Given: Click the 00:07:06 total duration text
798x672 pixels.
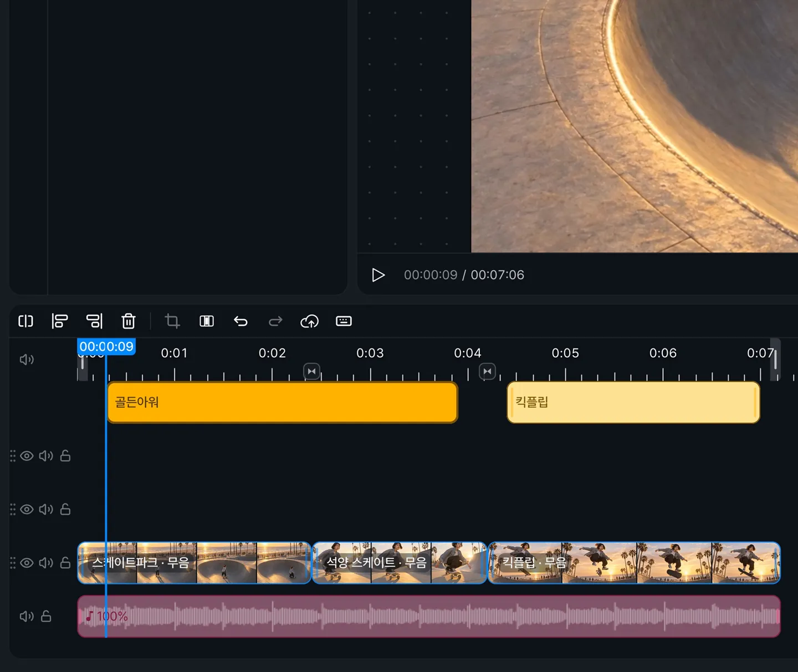Looking at the screenshot, I should (497, 275).
